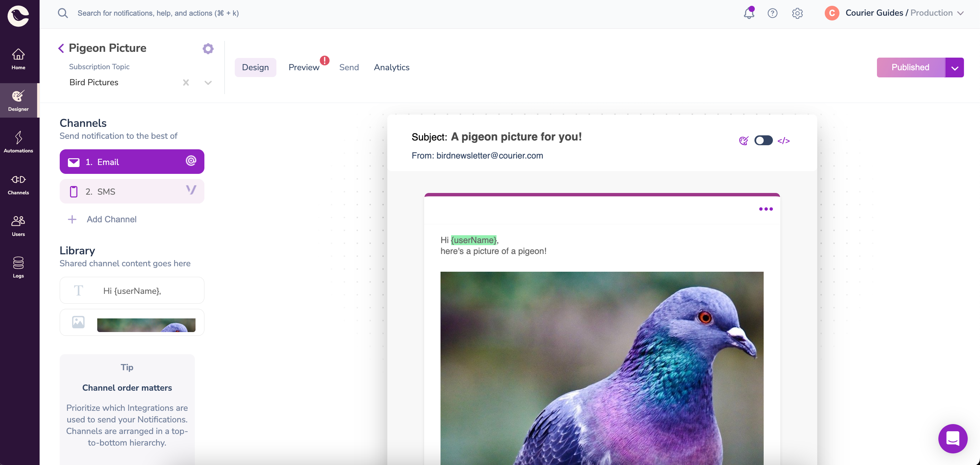
Task: Click the back arrow on Pigeon Picture
Action: click(x=61, y=48)
